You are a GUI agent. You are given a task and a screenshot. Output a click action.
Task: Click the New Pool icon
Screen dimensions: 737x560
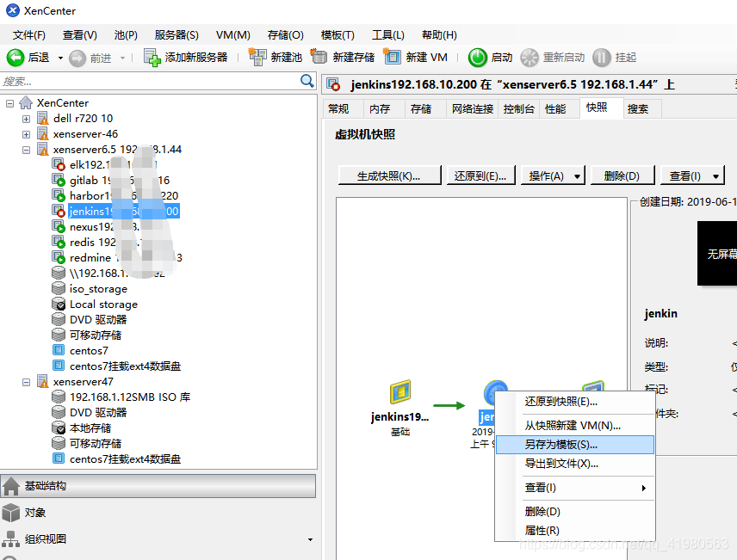click(x=257, y=58)
